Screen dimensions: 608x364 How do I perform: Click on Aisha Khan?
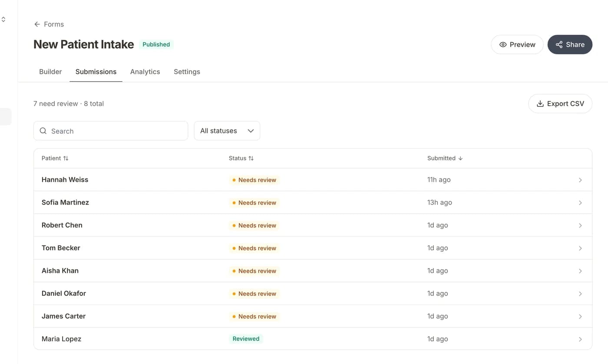point(60,271)
